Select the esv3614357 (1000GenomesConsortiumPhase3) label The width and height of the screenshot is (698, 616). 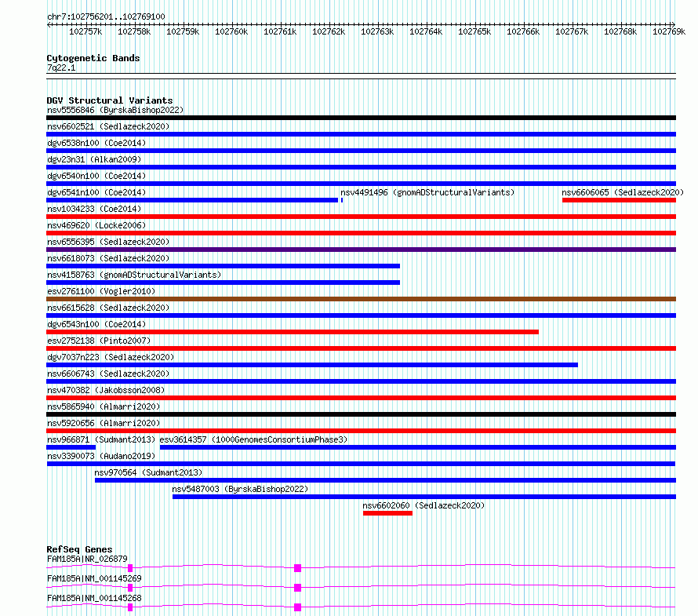coord(253,439)
